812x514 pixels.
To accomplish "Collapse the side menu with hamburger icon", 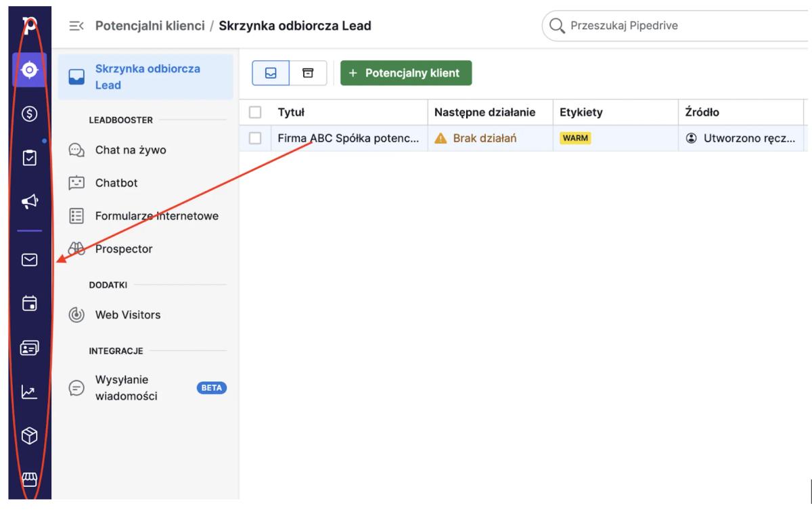I will (x=76, y=26).
